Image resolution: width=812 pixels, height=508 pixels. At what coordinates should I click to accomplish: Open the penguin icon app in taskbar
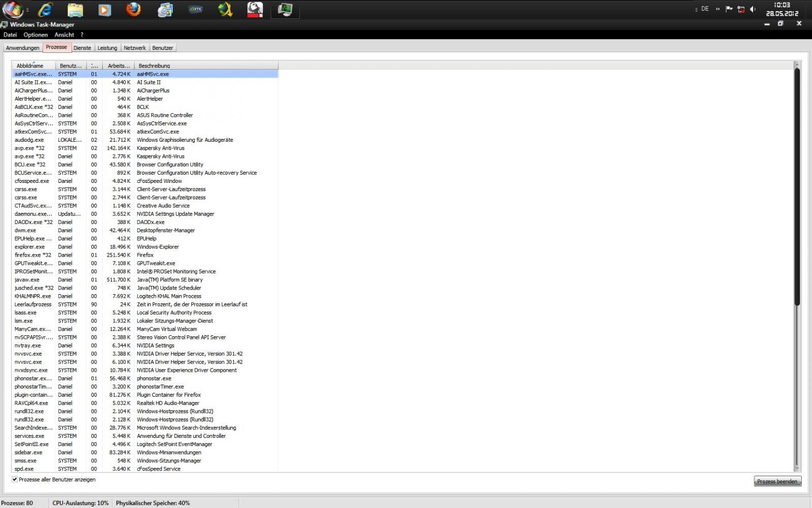255,10
